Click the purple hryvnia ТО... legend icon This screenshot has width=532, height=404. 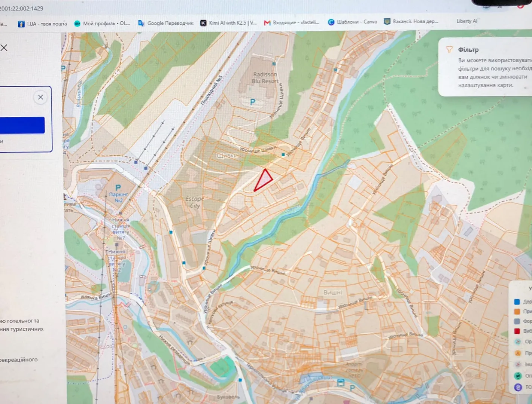[518, 387]
